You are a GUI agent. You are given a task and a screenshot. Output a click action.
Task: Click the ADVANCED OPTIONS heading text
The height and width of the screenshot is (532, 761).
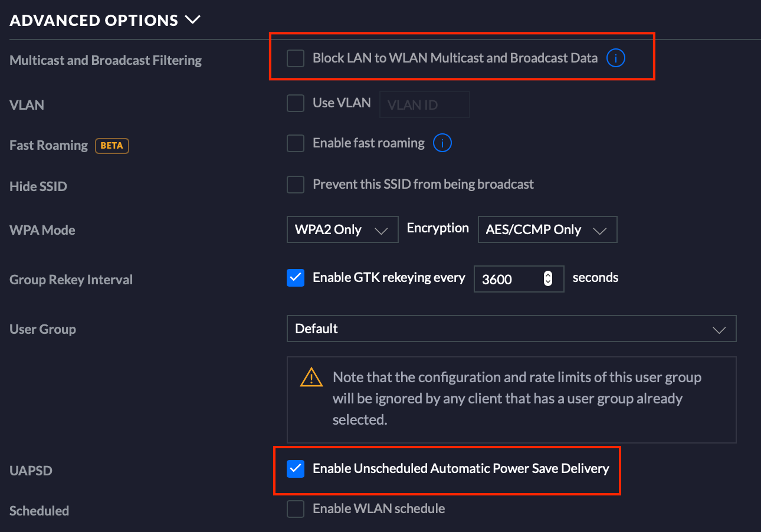(x=94, y=21)
